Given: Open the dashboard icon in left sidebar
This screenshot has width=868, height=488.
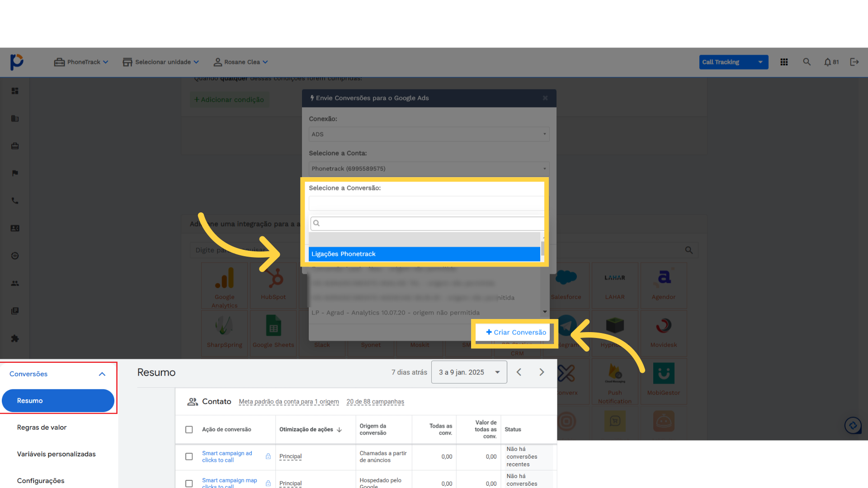Looking at the screenshot, I should coord(15,91).
